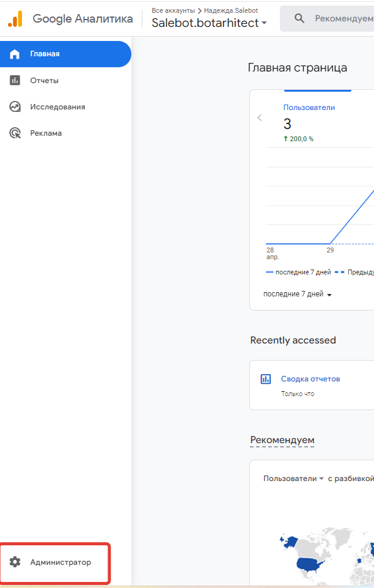Focus the search input field
This screenshot has height=588, width=374.
point(342,18)
